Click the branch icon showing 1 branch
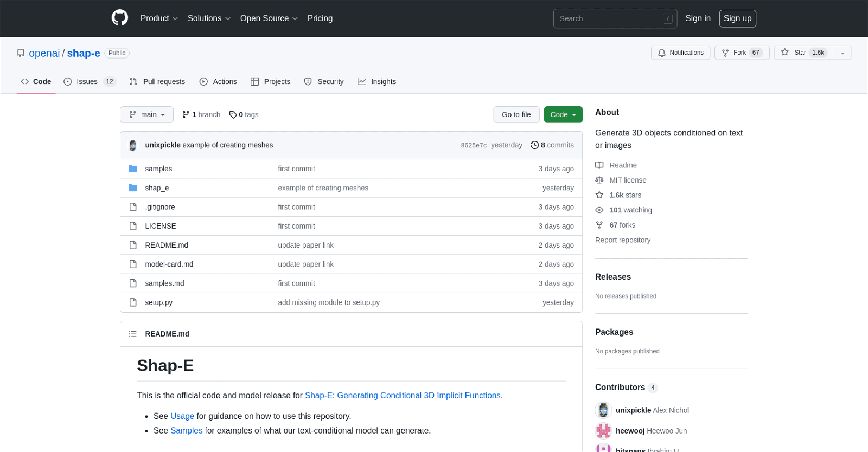 [x=186, y=115]
